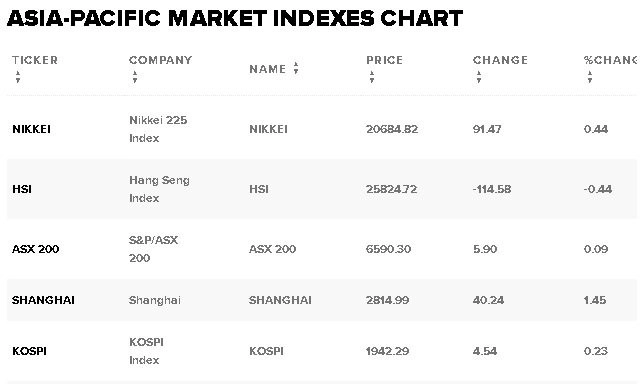Viewport: 644px width, 384px height.
Task: Sort by the Price sort arrows
Action: coord(372,77)
